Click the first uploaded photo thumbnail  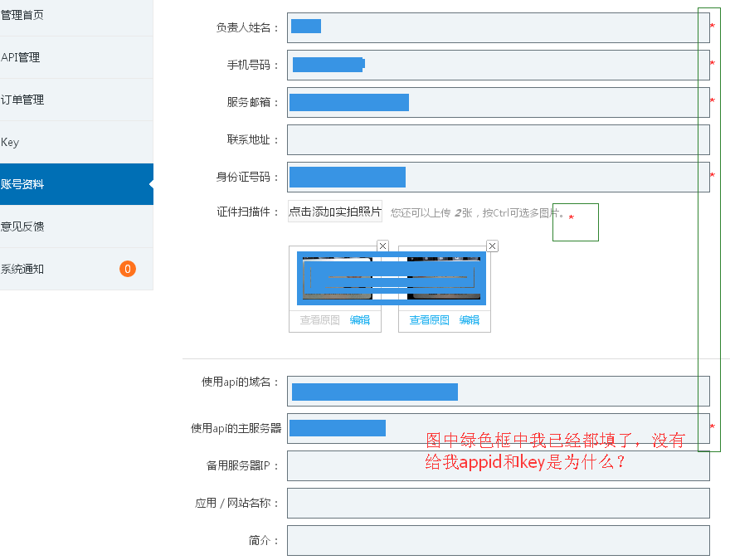point(335,279)
